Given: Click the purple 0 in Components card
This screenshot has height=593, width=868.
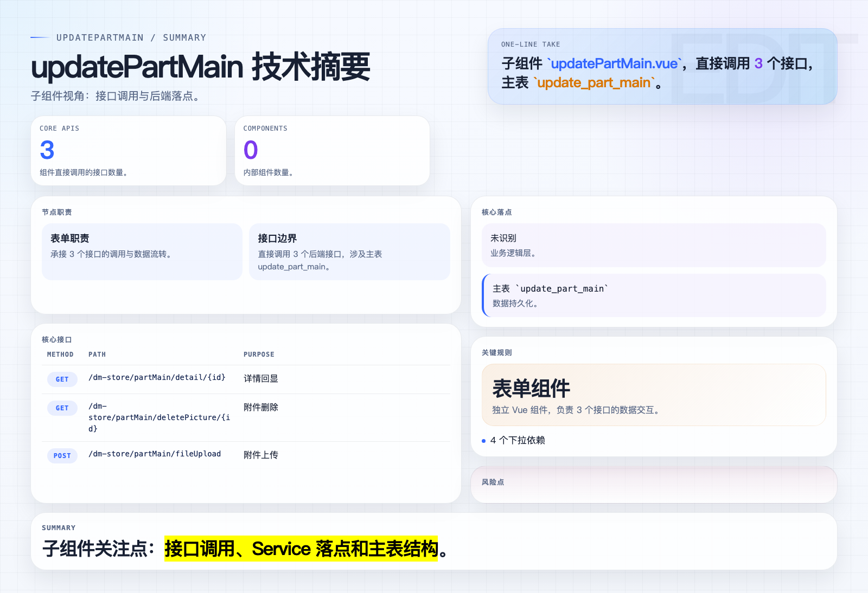Looking at the screenshot, I should (x=251, y=150).
